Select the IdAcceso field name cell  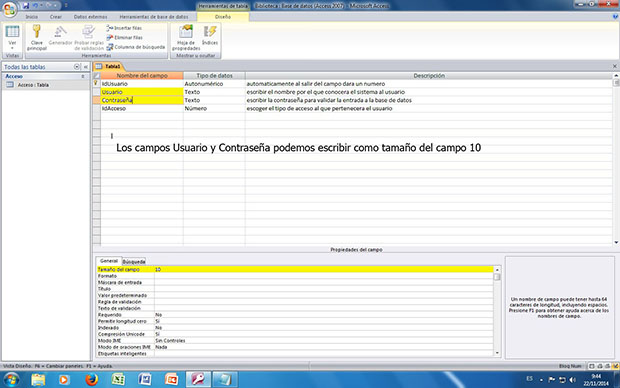[142, 108]
